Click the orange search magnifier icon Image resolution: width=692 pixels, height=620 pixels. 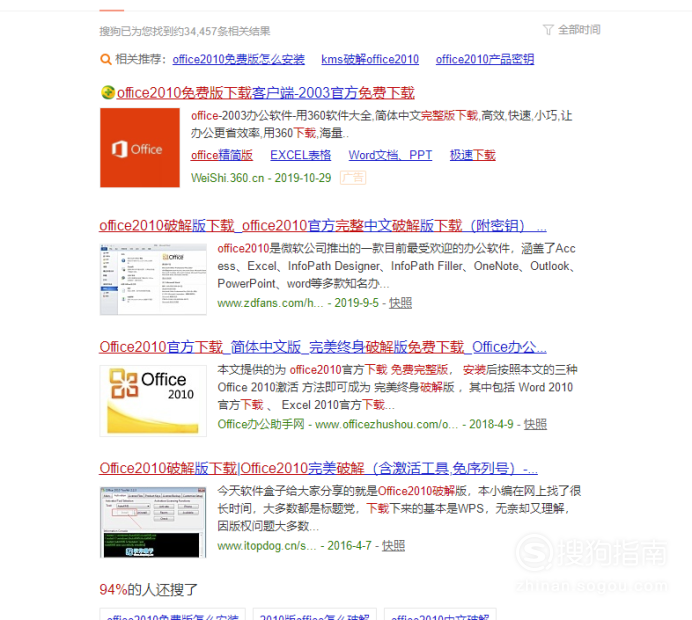105,60
